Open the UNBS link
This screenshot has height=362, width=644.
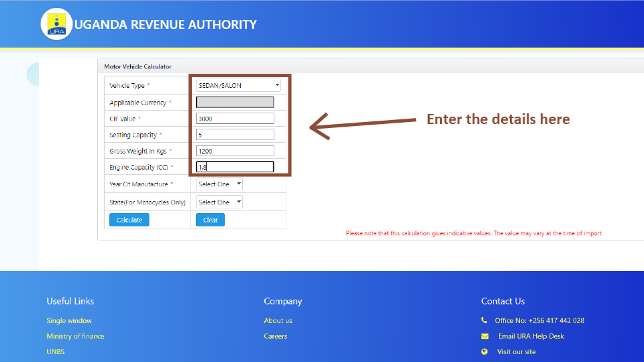point(56,352)
